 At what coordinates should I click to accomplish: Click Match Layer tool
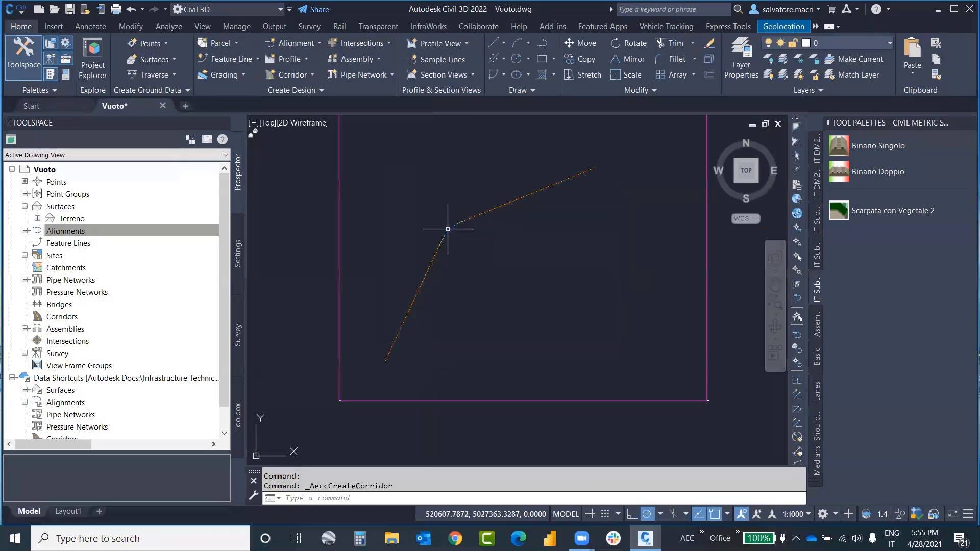coord(852,75)
